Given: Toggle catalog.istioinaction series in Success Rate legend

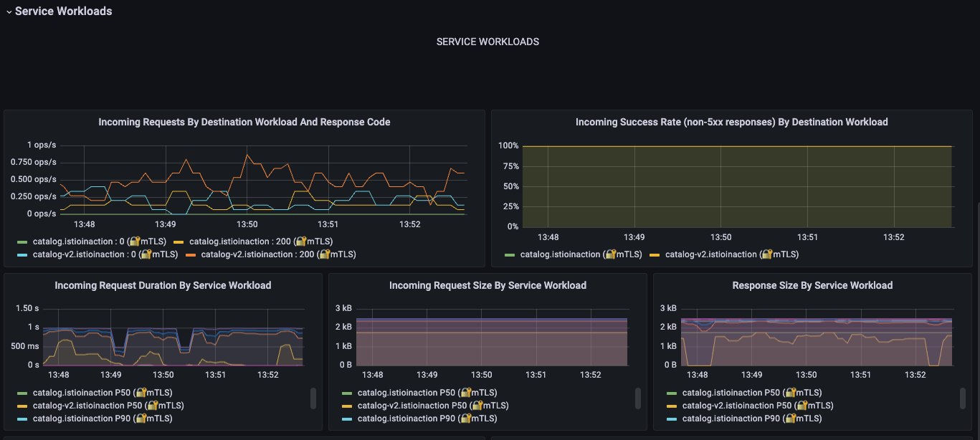Looking at the screenshot, I should click(x=581, y=254).
